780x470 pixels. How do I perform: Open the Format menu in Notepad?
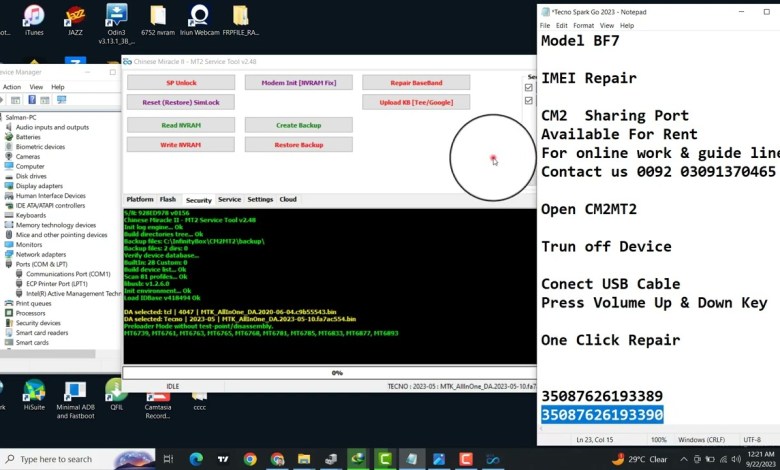(583, 25)
